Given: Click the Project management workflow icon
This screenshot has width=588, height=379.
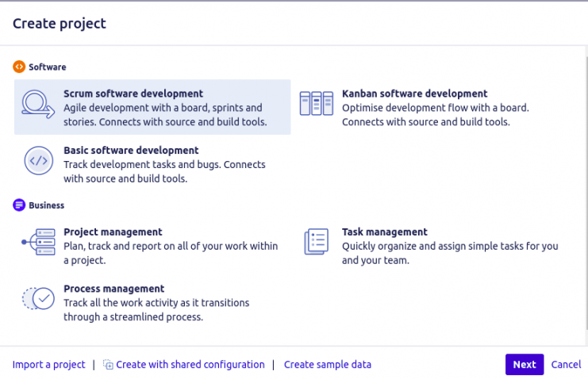Looking at the screenshot, I should [x=38, y=242].
